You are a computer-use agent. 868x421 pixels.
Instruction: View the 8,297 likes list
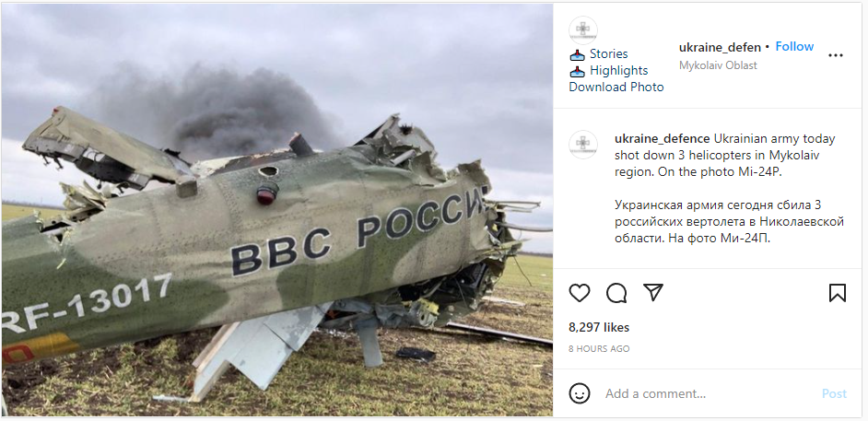coord(599,328)
